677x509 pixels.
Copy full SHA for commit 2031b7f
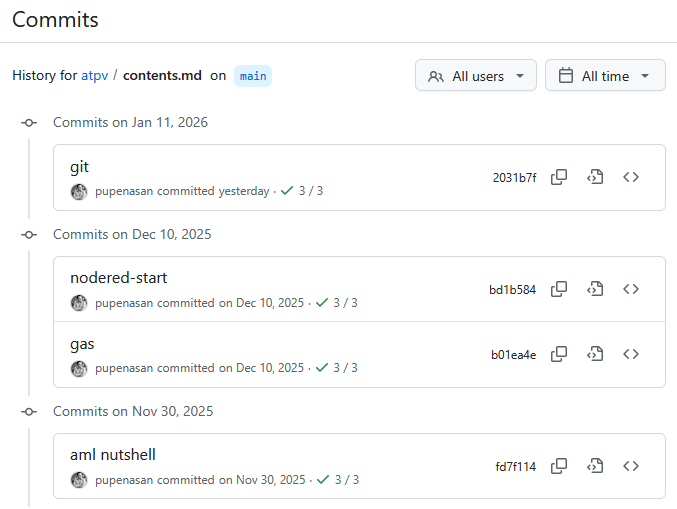560,177
